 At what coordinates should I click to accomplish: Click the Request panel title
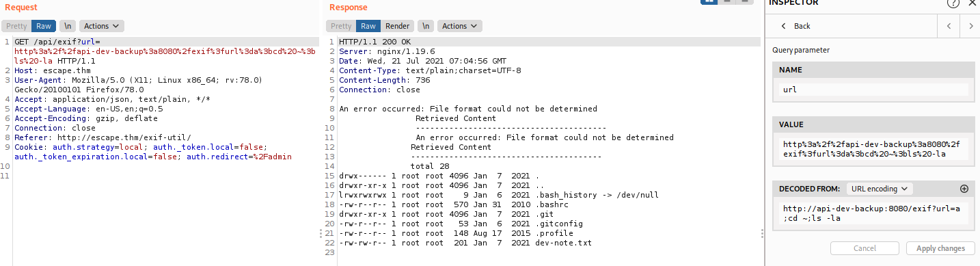[21, 8]
